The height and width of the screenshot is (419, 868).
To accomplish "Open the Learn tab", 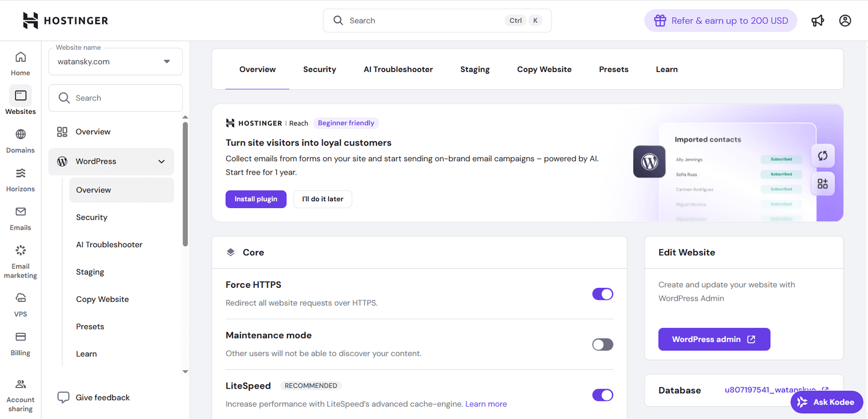I will pos(667,69).
